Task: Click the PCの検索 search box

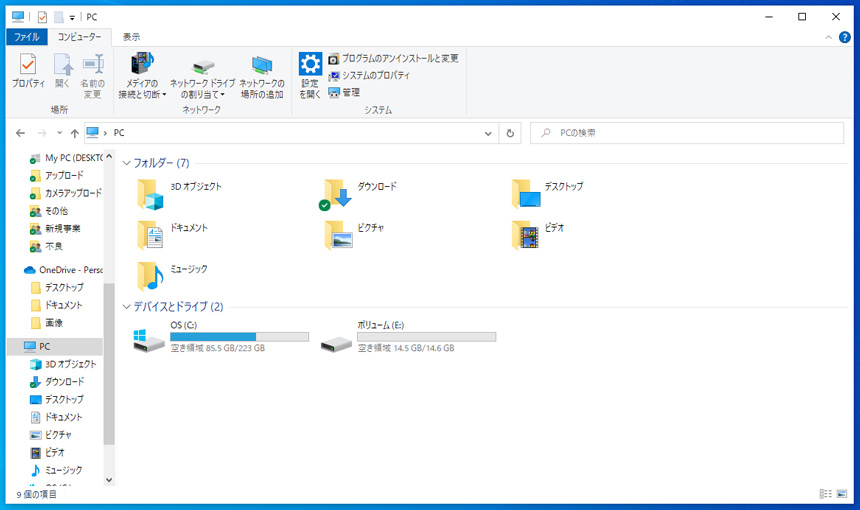Action: [x=687, y=133]
